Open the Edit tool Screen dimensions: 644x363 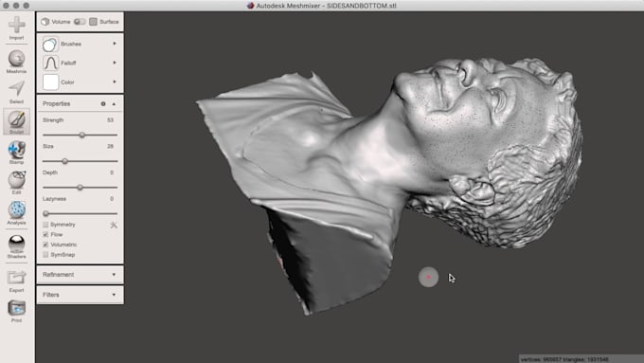click(x=16, y=183)
